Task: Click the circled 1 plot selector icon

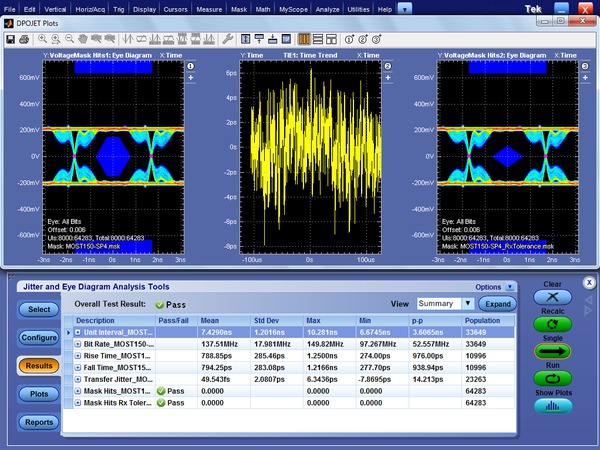Action: [349, 39]
